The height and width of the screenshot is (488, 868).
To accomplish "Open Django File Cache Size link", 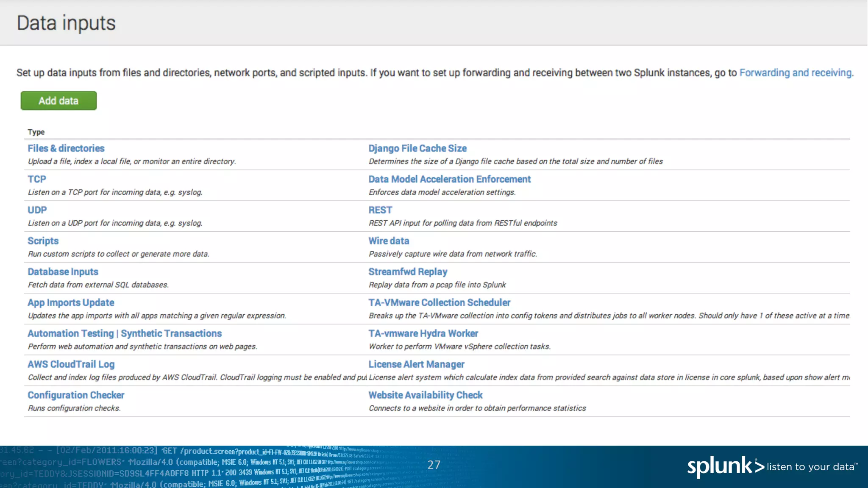I will (417, 148).
